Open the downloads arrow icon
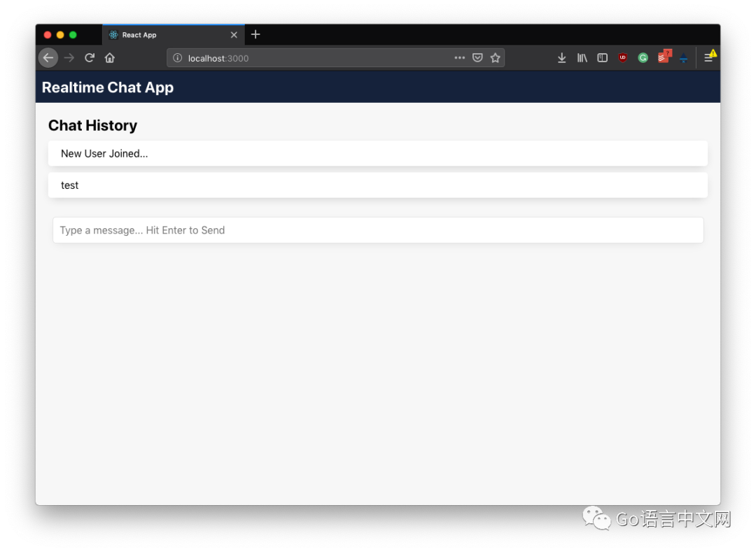This screenshot has width=756, height=552. coord(561,58)
